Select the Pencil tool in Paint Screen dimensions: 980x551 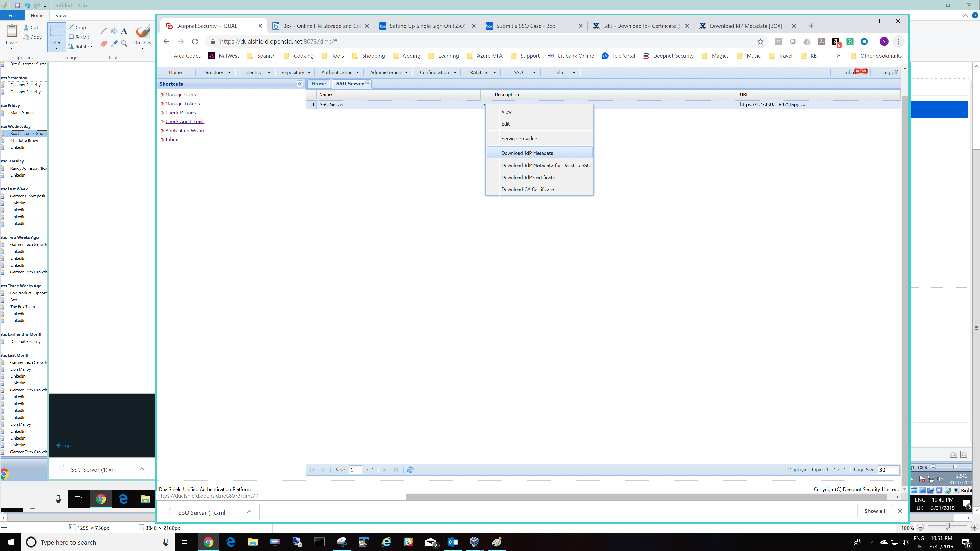103,31
